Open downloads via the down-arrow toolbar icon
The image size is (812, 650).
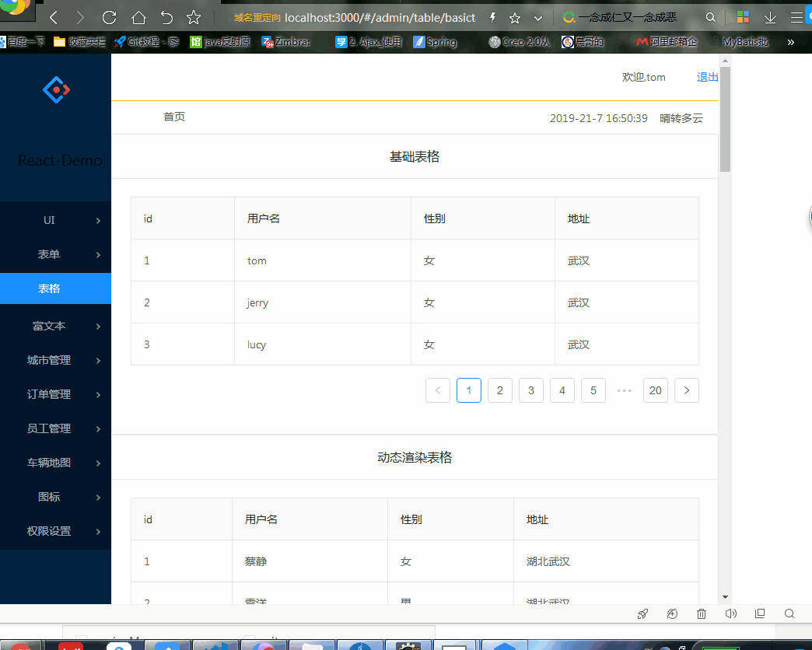coord(770,16)
